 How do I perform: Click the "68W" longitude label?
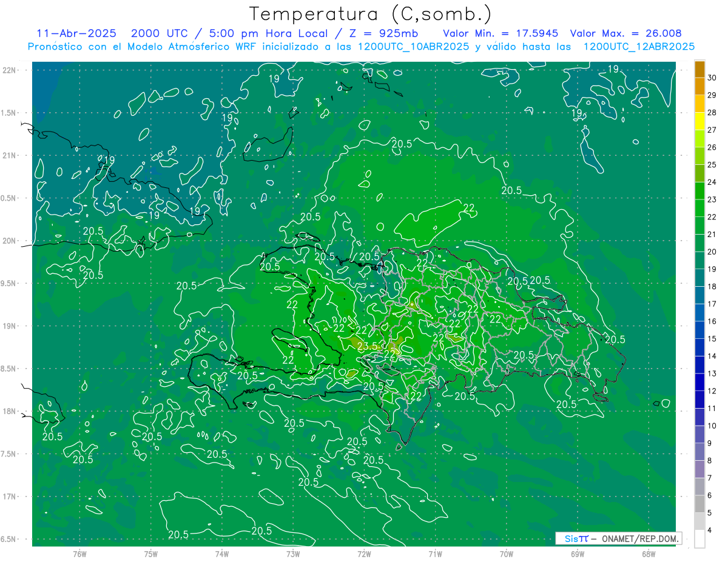pos(649,554)
